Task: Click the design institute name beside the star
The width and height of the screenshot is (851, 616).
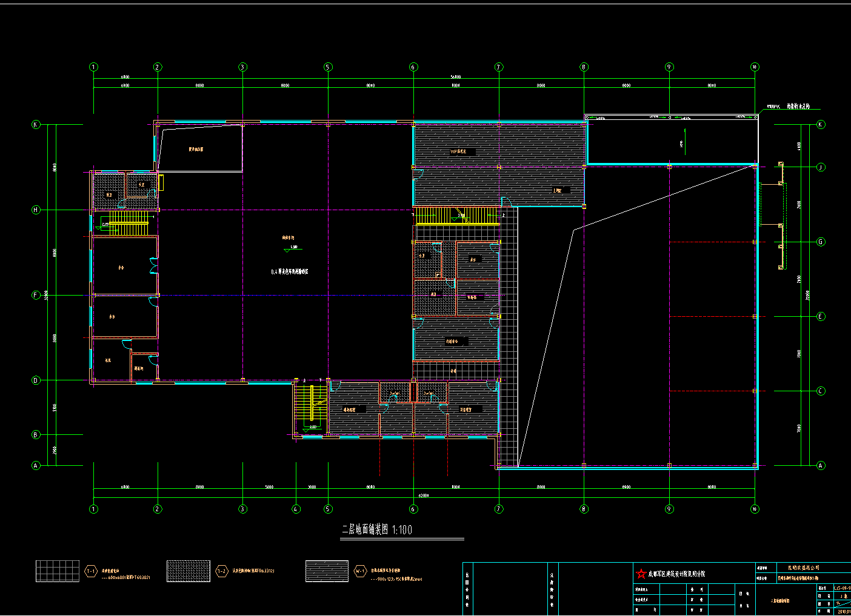Action: pyautogui.click(x=676, y=573)
